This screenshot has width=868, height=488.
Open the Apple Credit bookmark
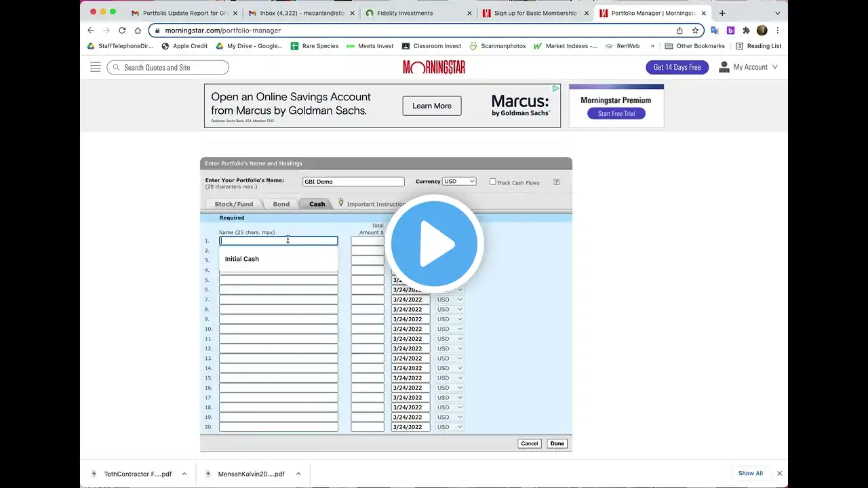184,46
